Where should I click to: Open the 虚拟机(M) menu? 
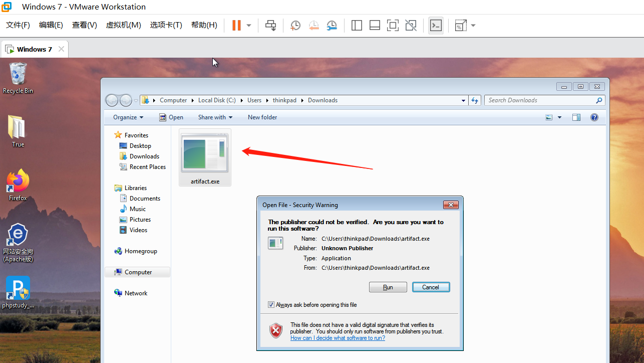point(124,25)
